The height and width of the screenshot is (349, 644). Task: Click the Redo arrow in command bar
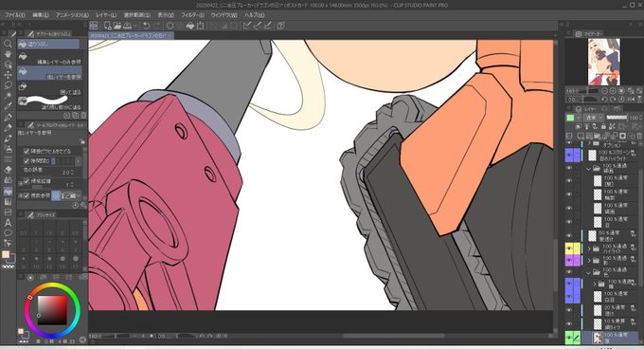tap(156, 26)
